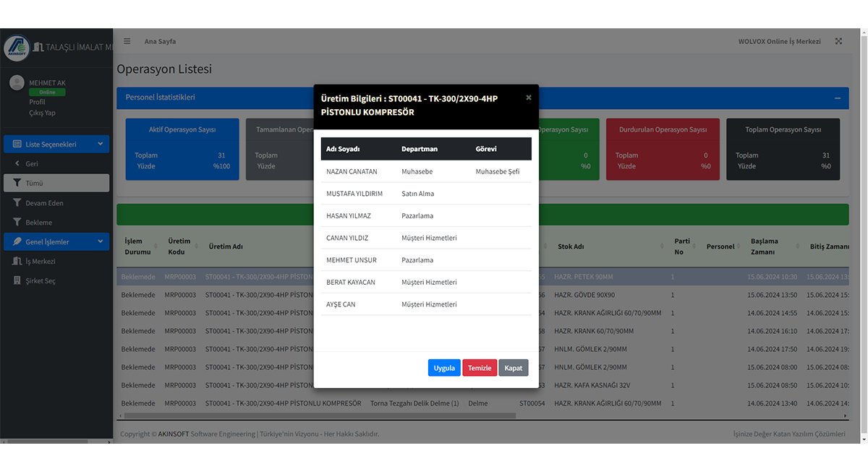
Task: Go back using the Geri item
Action: click(31, 164)
